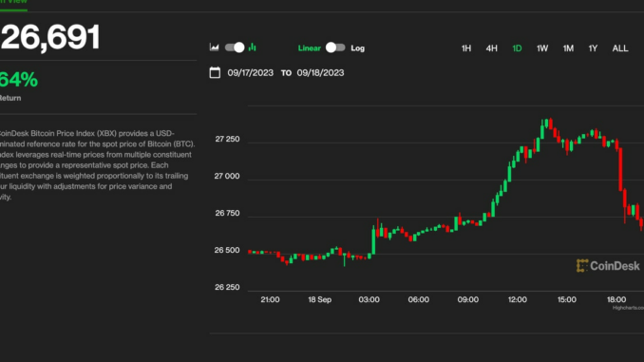This screenshot has width=644, height=362.
Task: Click the 21:00 x-axis label
Action: click(x=270, y=299)
